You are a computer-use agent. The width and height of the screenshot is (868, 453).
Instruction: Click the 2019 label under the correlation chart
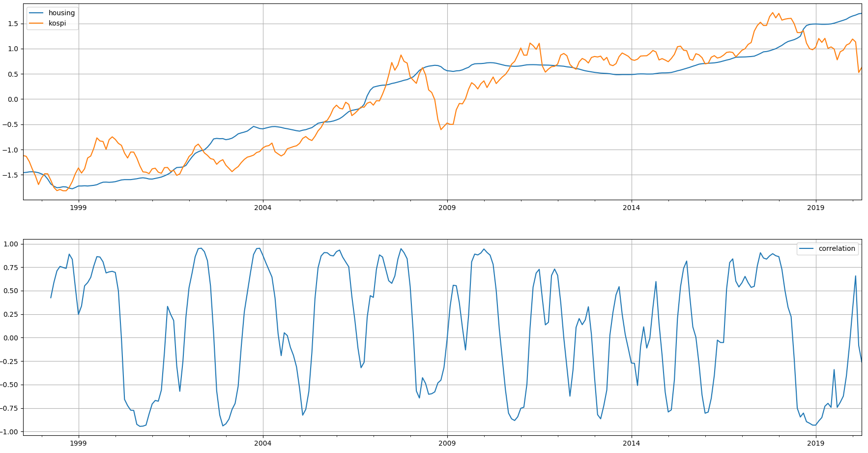tap(815, 443)
